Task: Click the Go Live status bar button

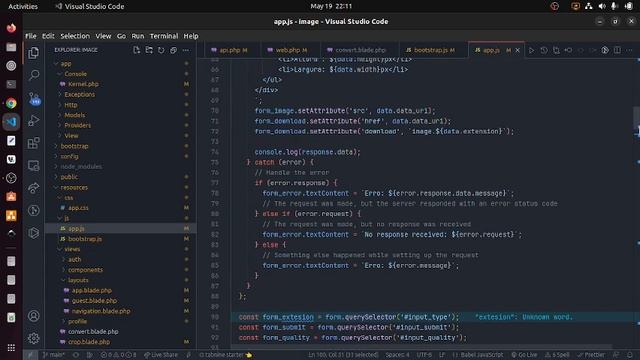Action: coord(524,355)
